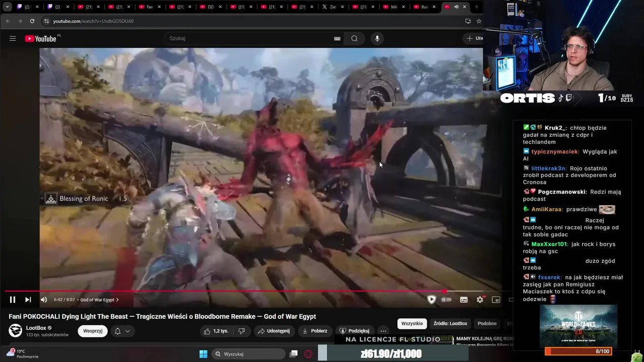Click the Udostępnij share button
The height and width of the screenshot is (362, 644).
coord(274,331)
